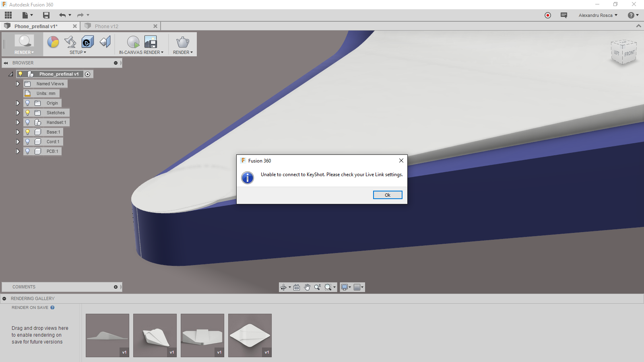
Task: Expand the Sketches folder in browser
Action: [18, 113]
